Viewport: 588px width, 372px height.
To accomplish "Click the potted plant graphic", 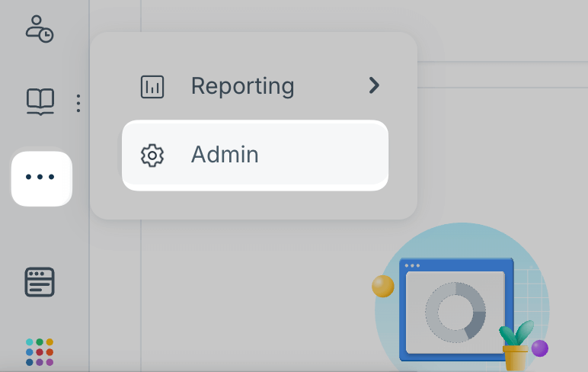I will pyautogui.click(x=516, y=345).
